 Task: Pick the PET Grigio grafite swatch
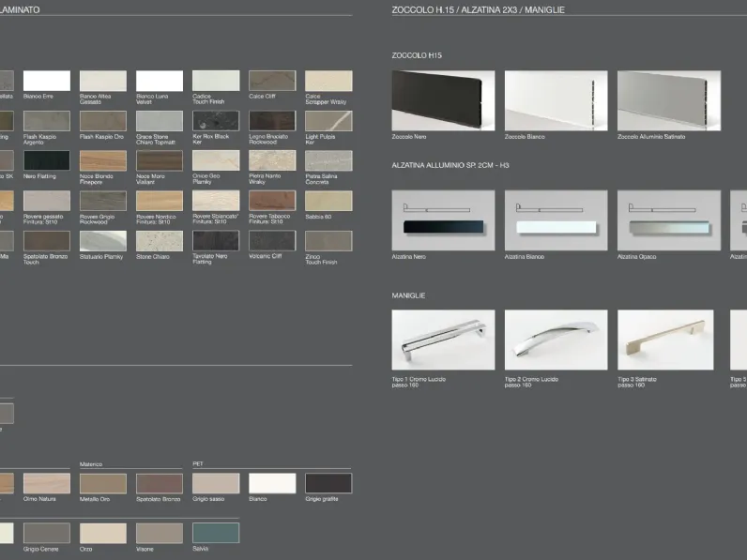coord(328,483)
